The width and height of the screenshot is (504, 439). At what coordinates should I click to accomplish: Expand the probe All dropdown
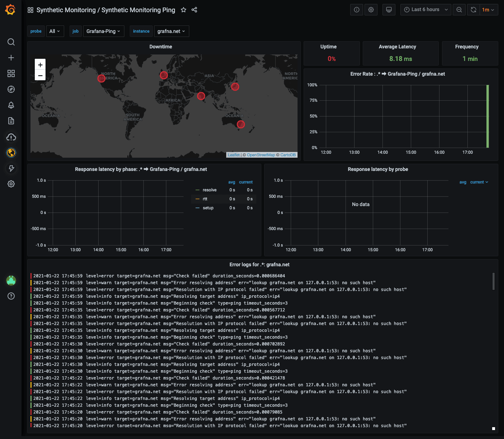[x=55, y=31]
